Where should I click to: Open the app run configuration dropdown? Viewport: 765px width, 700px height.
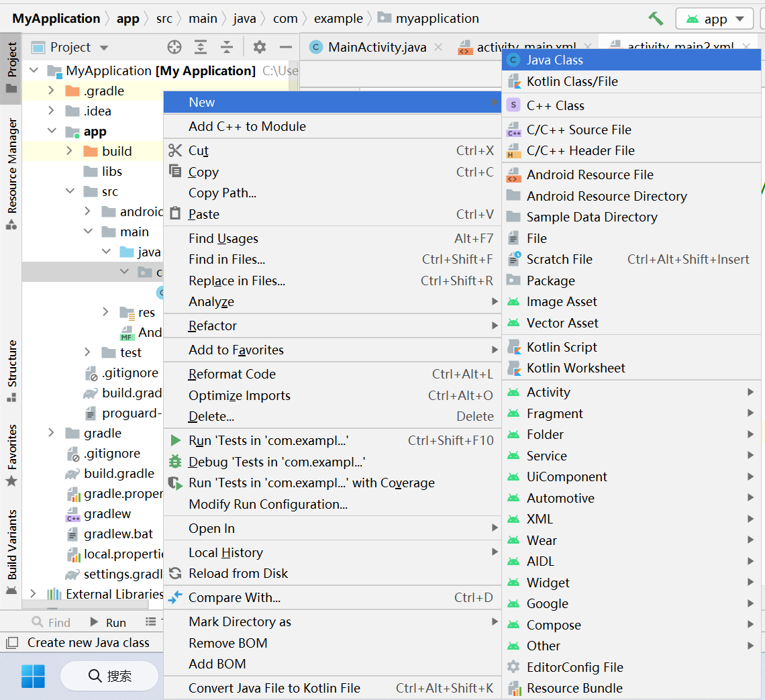coord(715,19)
